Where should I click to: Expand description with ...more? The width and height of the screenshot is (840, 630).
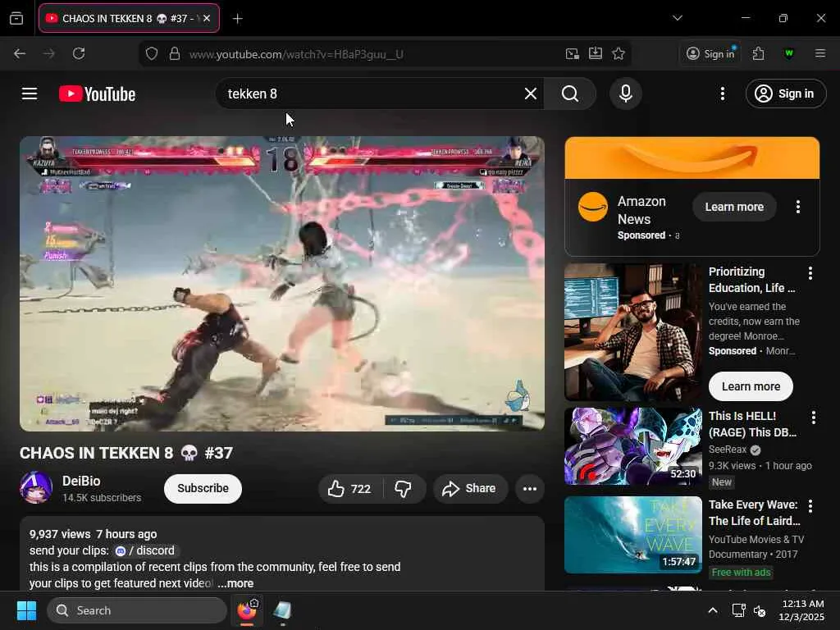coord(235,583)
